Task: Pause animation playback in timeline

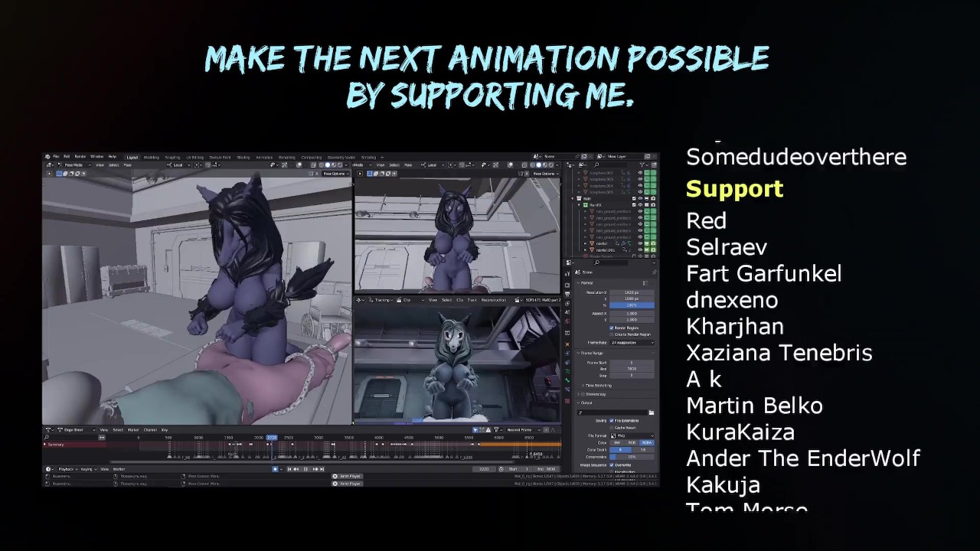Action: pos(305,469)
